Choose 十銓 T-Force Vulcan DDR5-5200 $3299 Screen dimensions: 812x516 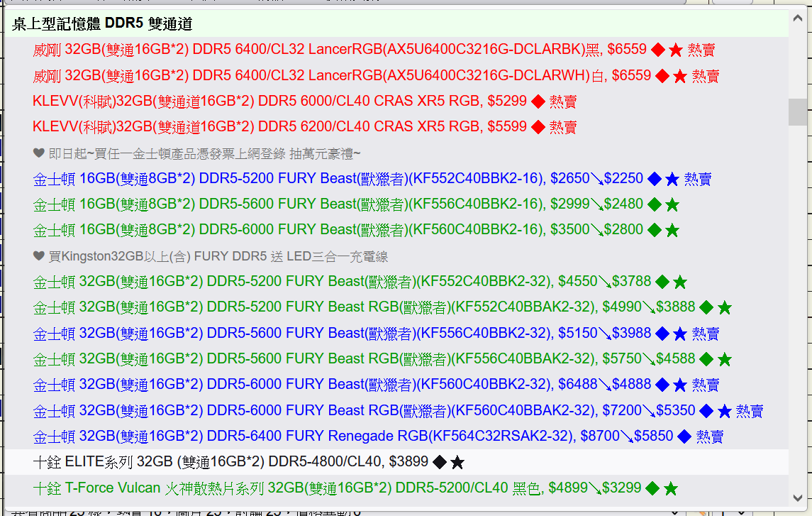[x=396, y=488]
